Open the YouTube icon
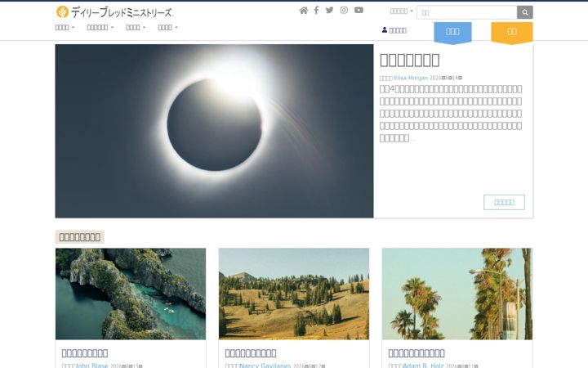This screenshot has height=368, width=588. coord(359,10)
